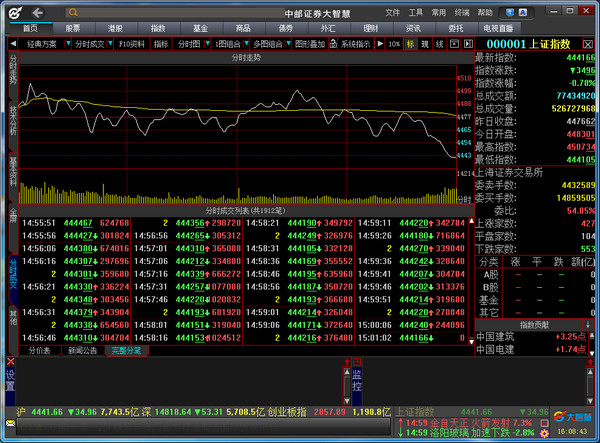Switch to the 资讯 tab

(x=413, y=28)
